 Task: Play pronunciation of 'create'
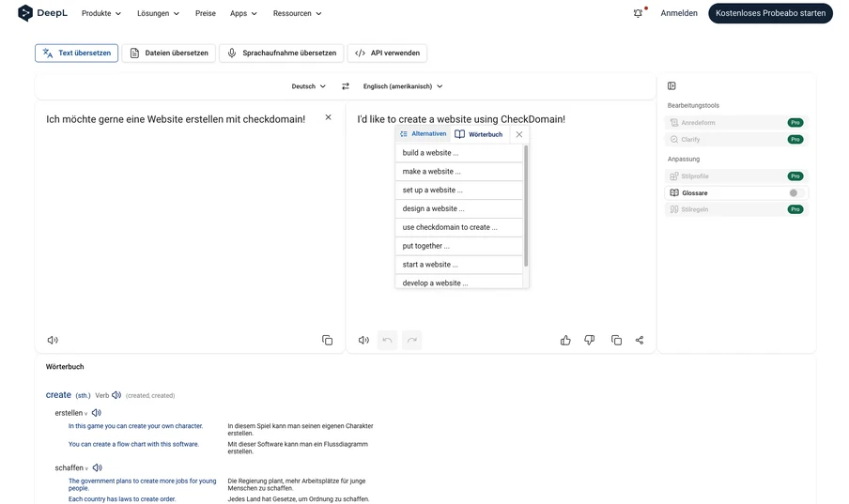(x=116, y=395)
